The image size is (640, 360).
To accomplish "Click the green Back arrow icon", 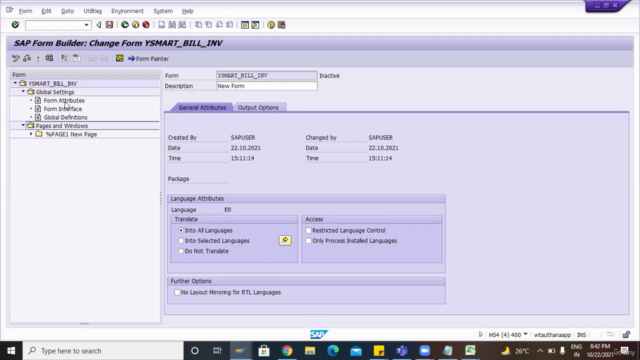I will [125, 25].
